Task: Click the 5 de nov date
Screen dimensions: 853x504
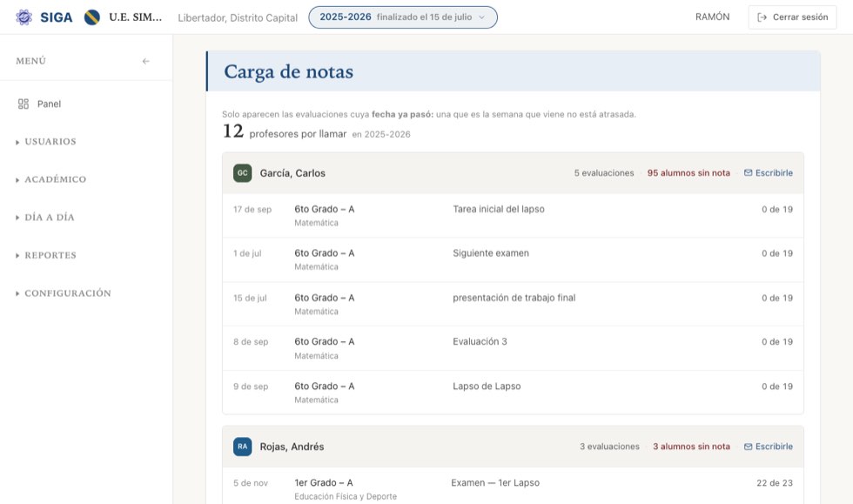Action: [x=251, y=483]
